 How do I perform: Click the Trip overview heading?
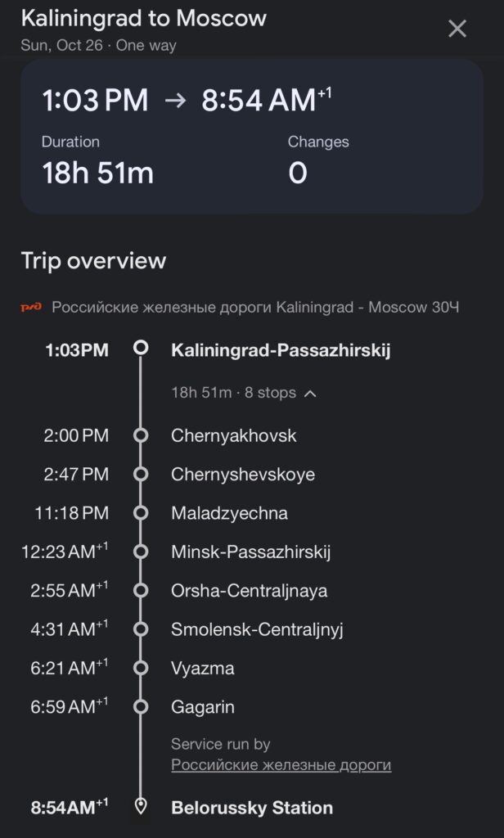[93, 261]
